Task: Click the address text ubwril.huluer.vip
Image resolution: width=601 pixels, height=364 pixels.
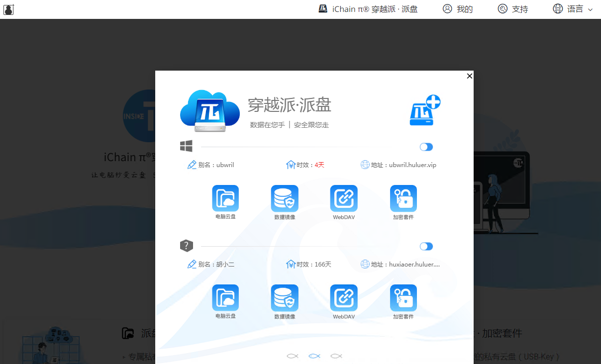Action: pyautogui.click(x=412, y=165)
